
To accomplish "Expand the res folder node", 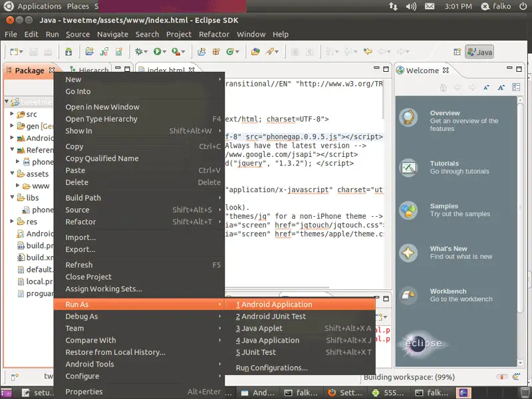I will coord(12,221).
